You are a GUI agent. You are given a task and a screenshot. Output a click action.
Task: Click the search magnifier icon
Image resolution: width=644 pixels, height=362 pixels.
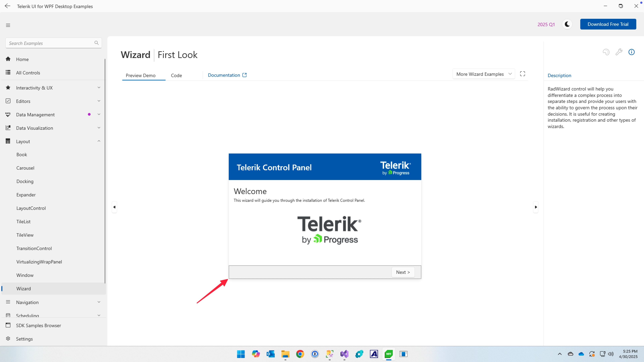tap(96, 43)
